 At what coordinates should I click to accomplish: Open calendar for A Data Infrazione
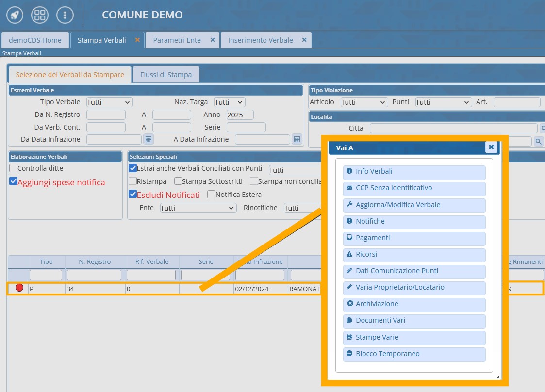tap(297, 139)
